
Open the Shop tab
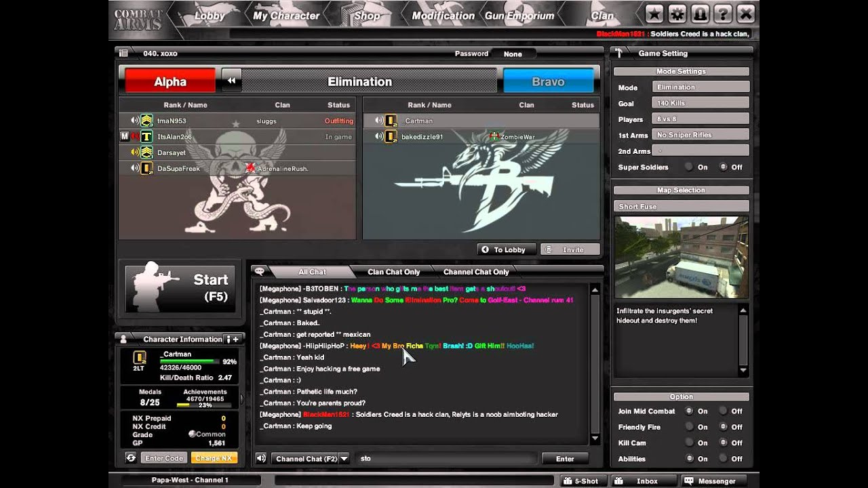[x=367, y=15]
